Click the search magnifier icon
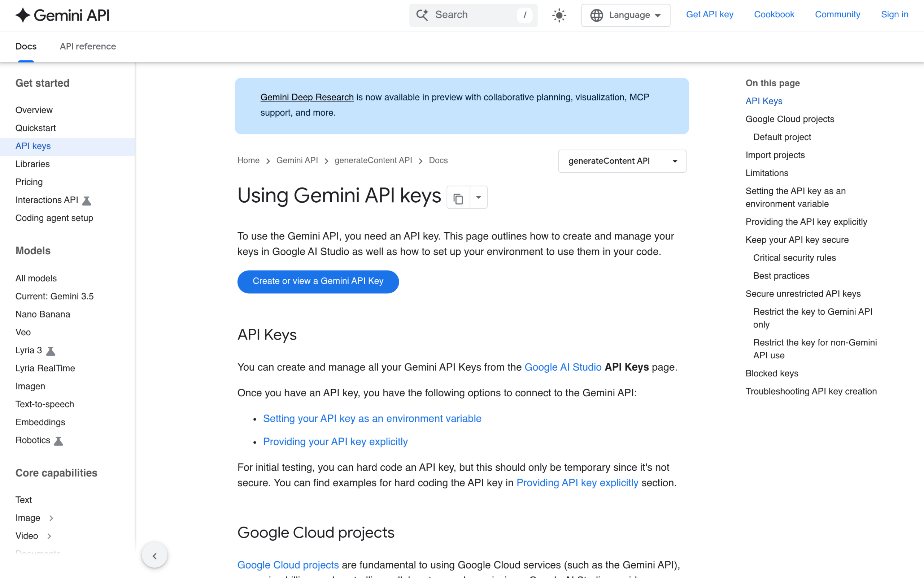The width and height of the screenshot is (924, 578). tap(422, 15)
